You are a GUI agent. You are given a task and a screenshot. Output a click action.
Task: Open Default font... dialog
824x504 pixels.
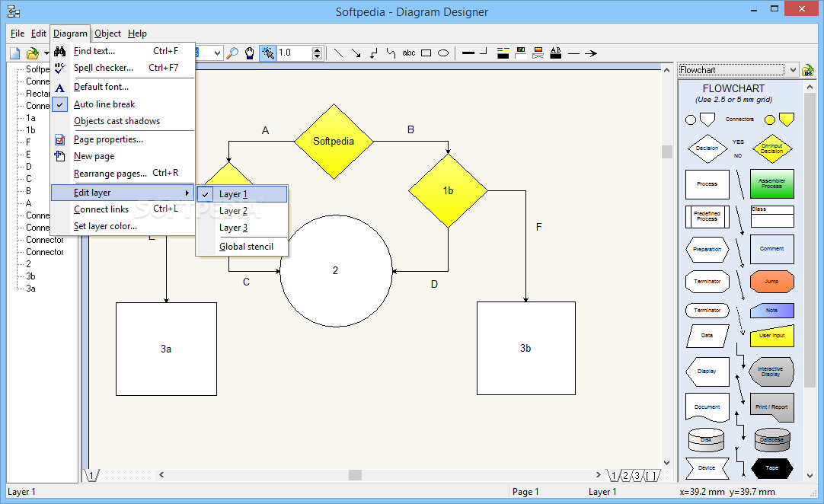(123, 87)
